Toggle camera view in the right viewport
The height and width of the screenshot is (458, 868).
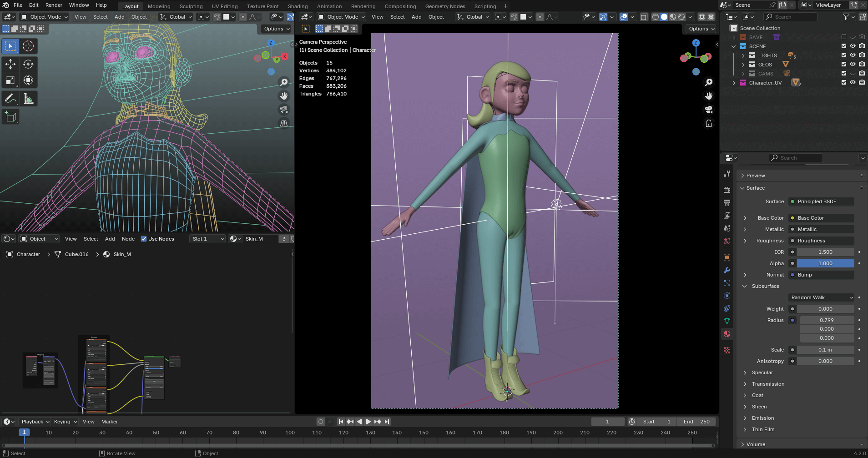tap(709, 110)
